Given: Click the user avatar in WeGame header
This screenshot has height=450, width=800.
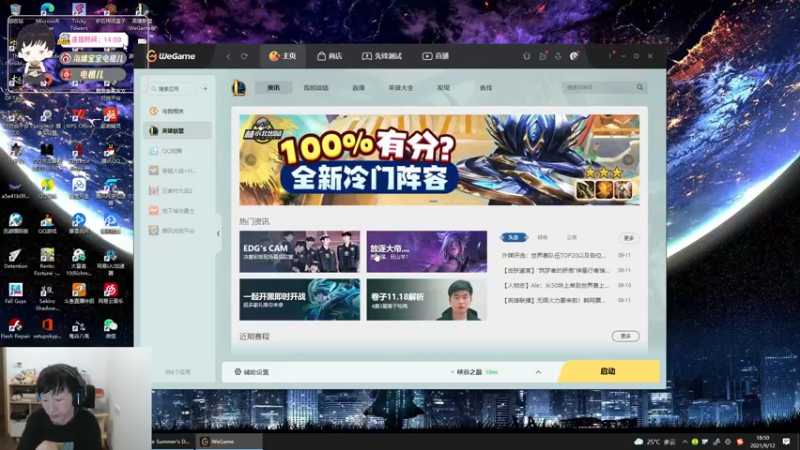Looking at the screenshot, I should 574,56.
